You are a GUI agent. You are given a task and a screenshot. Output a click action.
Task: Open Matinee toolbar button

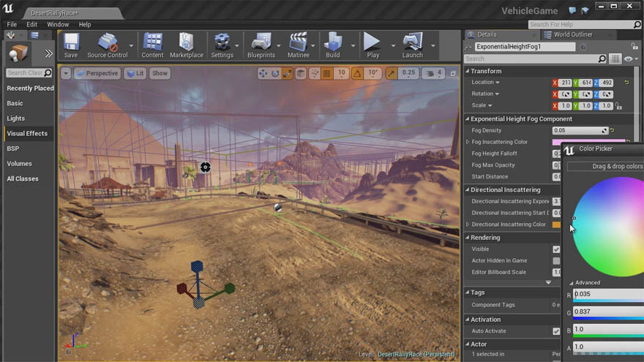pos(299,45)
